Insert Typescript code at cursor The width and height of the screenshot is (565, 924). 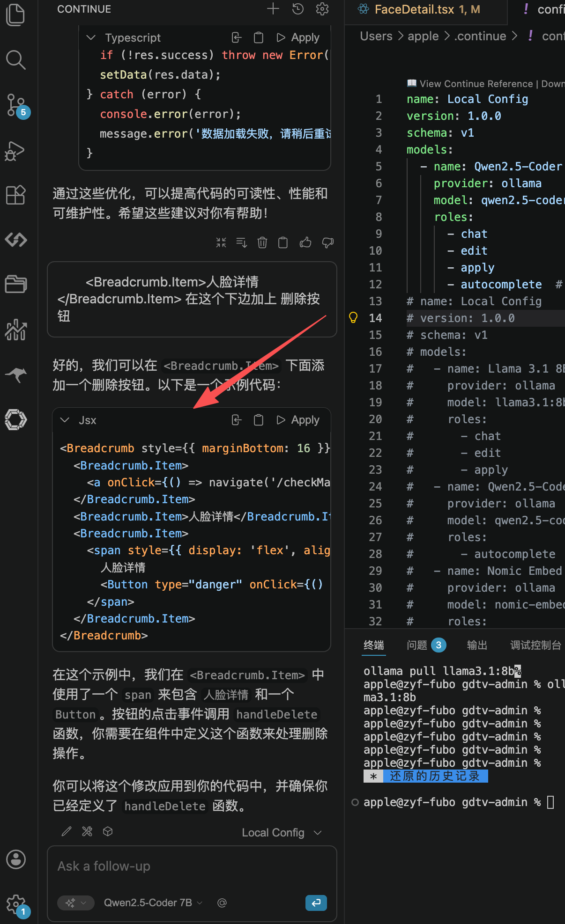pos(237,37)
